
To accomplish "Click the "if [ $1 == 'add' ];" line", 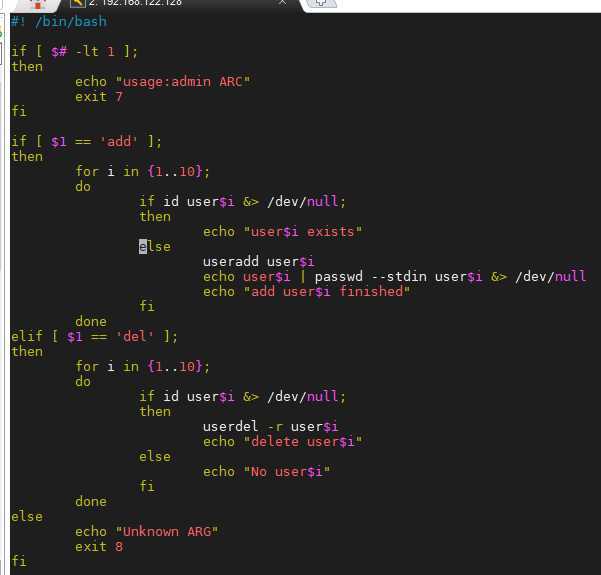I will point(86,141).
